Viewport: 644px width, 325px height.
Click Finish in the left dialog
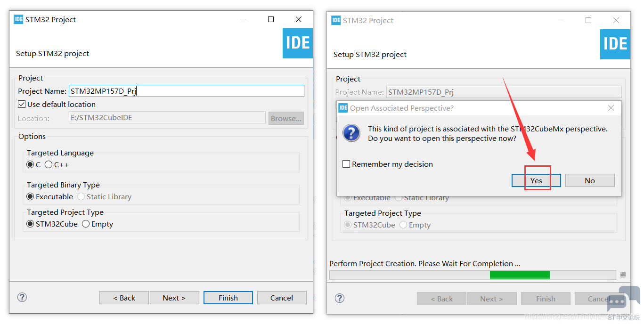(x=228, y=298)
